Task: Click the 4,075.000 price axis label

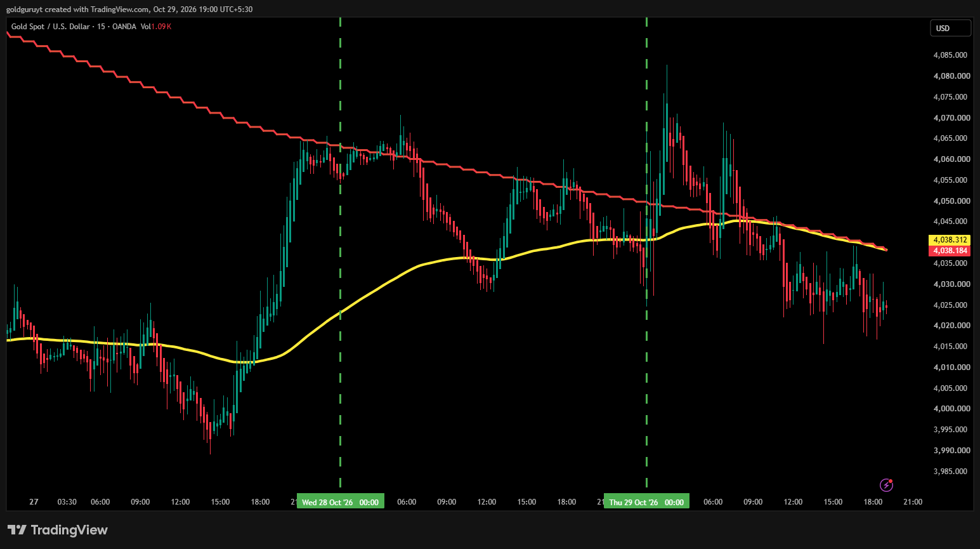Action: coord(950,97)
